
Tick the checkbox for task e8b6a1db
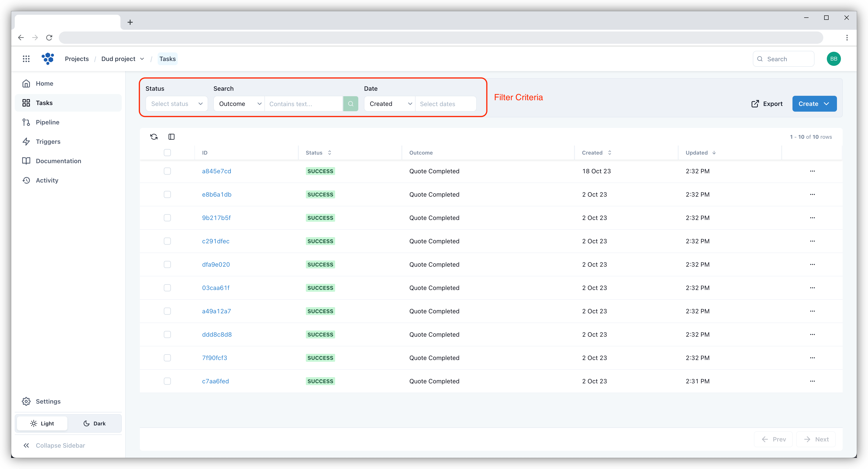click(x=167, y=194)
